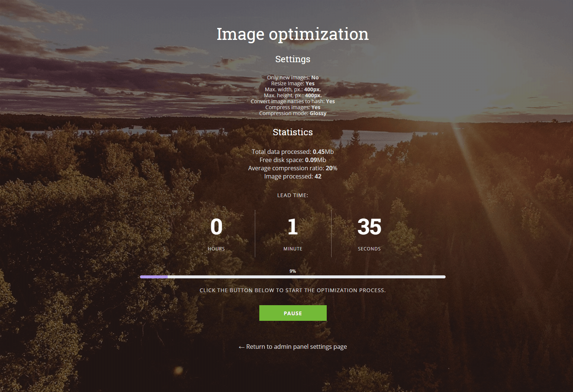Click 'Convert image names to hash: Yes'
573x392 pixels.
pos(293,101)
